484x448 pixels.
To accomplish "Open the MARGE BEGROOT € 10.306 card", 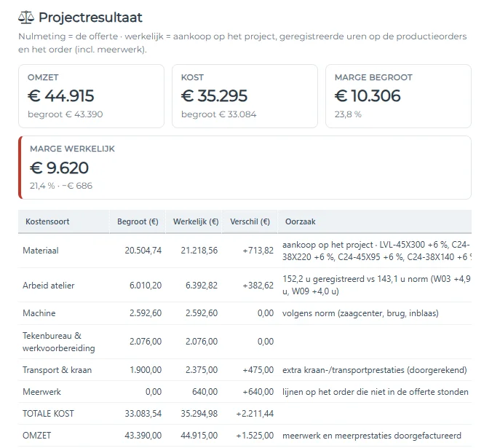I will coord(398,96).
